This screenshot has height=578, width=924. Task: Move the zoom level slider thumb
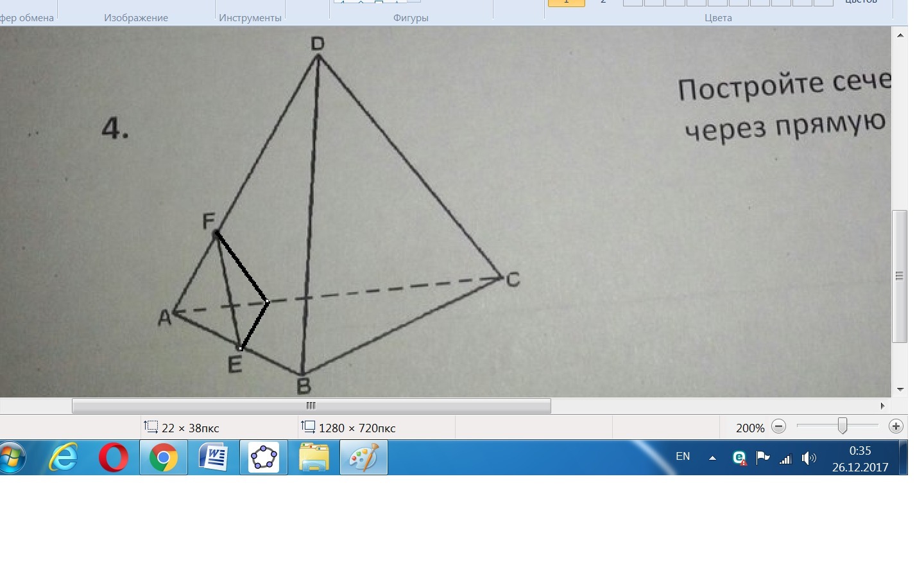click(842, 426)
